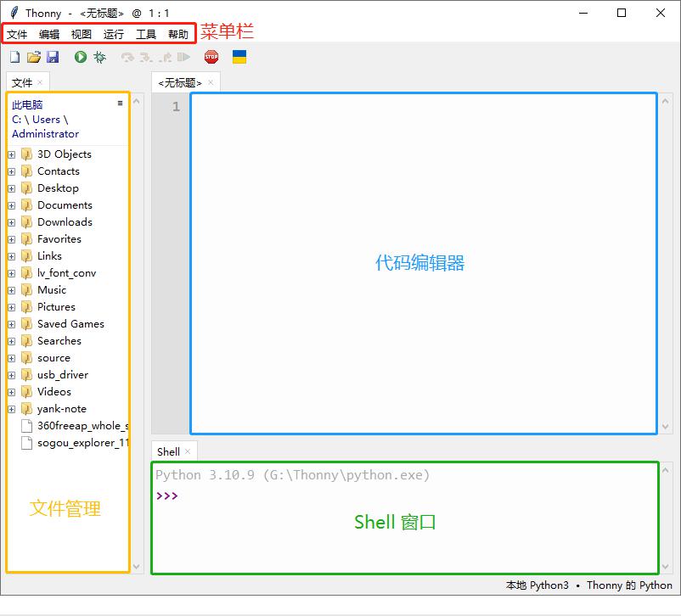Start debugging with the bug icon
This screenshot has height=616, width=681.
click(x=100, y=57)
